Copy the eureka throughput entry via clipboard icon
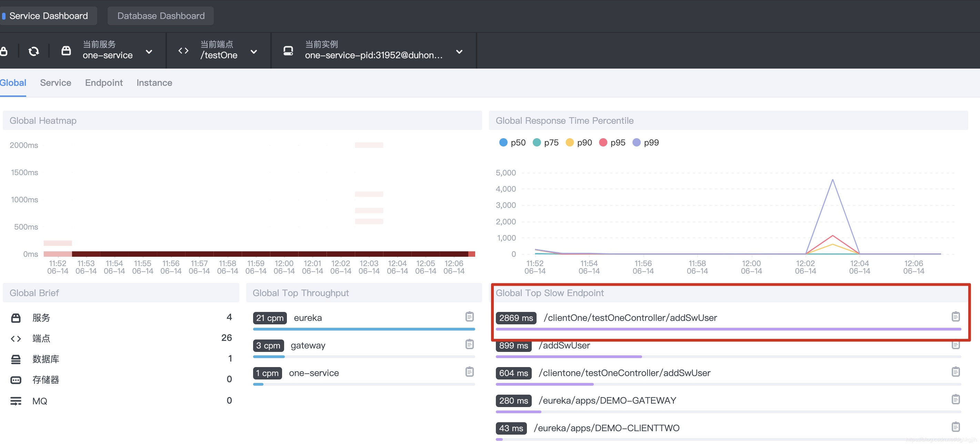Image resolution: width=980 pixels, height=446 pixels. (469, 316)
